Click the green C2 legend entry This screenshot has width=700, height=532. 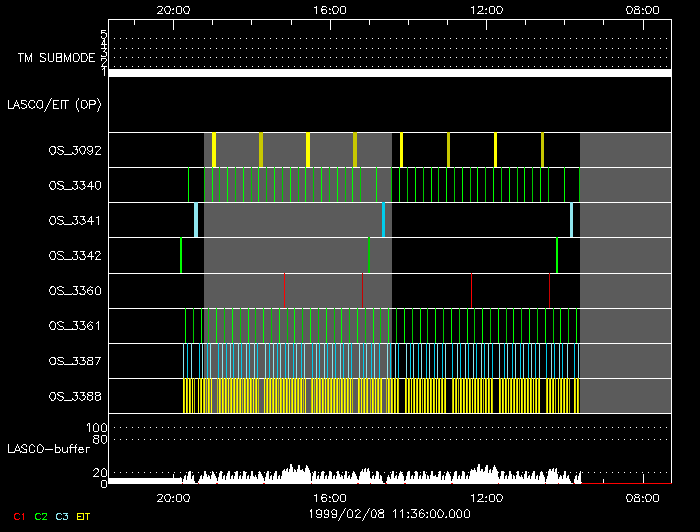(x=41, y=515)
